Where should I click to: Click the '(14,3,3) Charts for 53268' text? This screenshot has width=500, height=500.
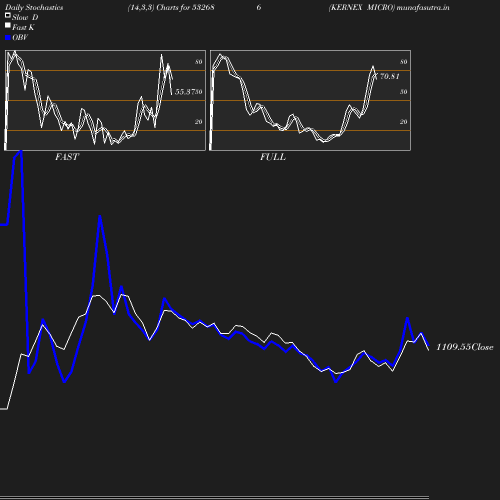click(171, 7)
